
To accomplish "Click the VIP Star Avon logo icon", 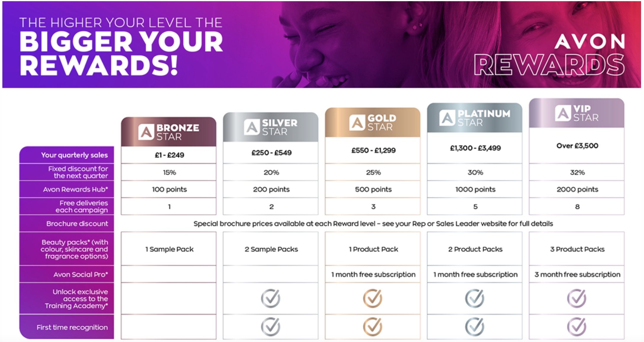I will (563, 113).
